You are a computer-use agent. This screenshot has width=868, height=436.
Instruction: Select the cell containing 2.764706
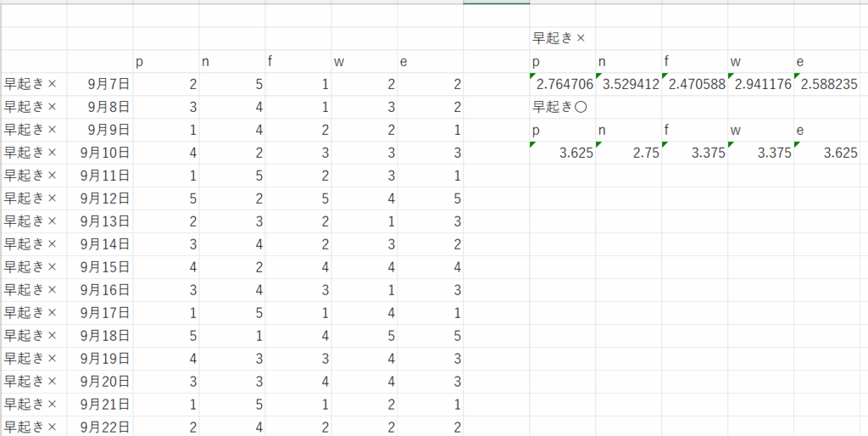click(x=562, y=85)
